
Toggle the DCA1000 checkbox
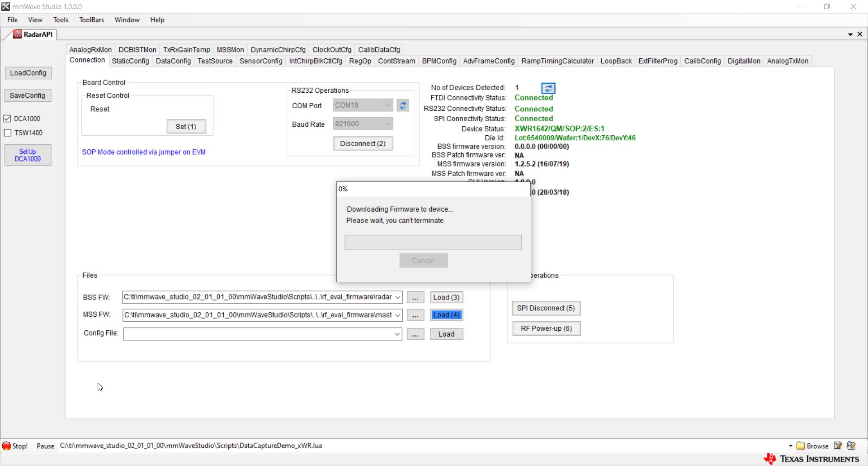pyautogui.click(x=7, y=119)
